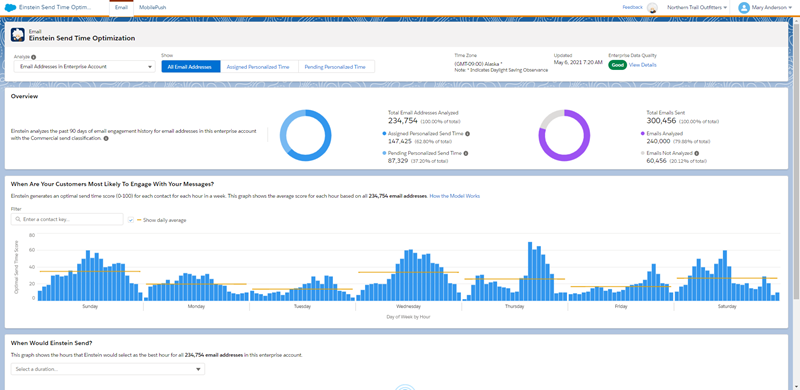
Task: Select the Pending Personalized Time view
Action: tap(336, 67)
